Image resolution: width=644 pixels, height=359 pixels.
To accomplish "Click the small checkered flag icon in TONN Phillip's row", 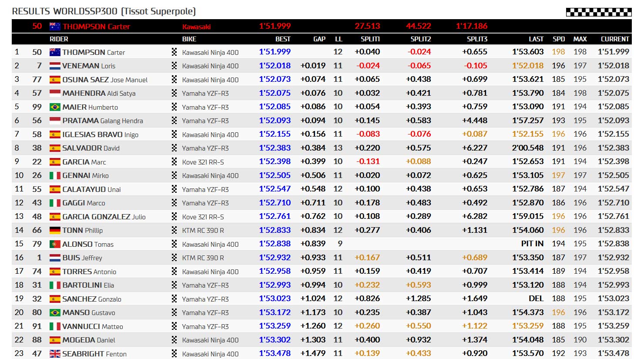I will pos(174,230).
